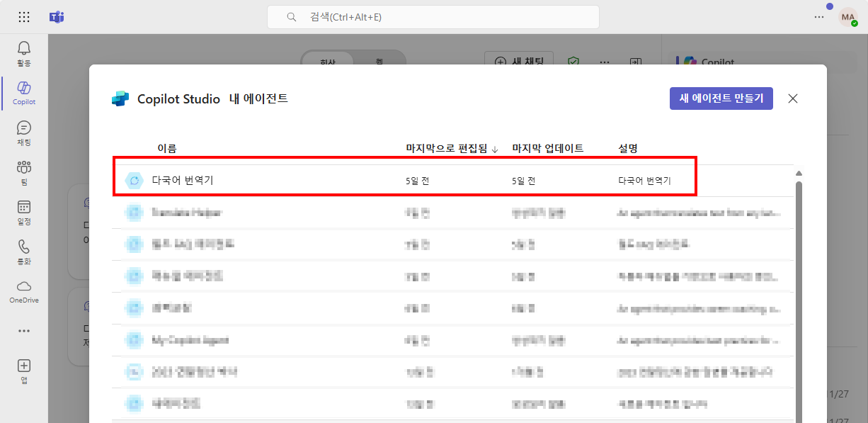This screenshot has height=423, width=868.
Task: Sort by last edited column header
Action: click(x=452, y=148)
